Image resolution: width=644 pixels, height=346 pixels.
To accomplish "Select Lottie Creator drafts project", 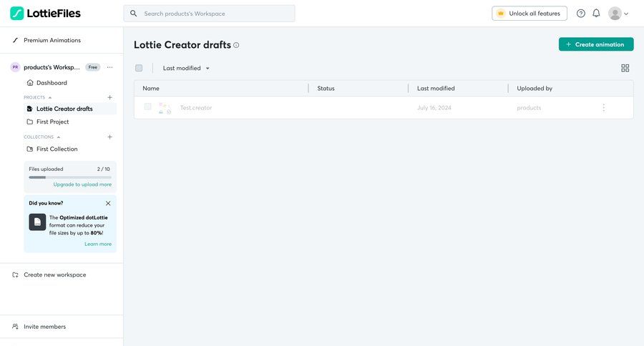I will pyautogui.click(x=70, y=109).
